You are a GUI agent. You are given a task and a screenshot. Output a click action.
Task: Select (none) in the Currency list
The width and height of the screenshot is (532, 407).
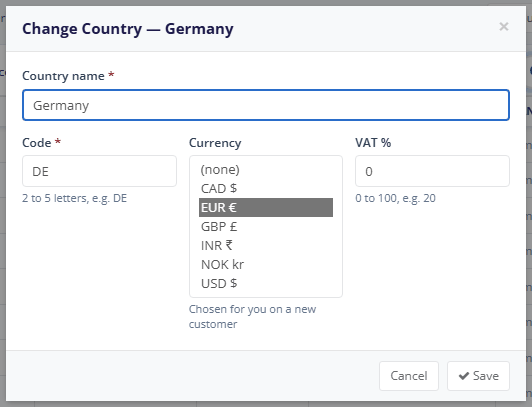point(266,170)
